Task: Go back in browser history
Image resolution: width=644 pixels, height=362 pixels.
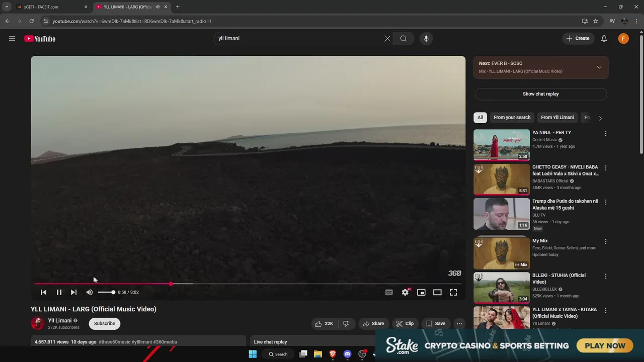Action: 7,21
